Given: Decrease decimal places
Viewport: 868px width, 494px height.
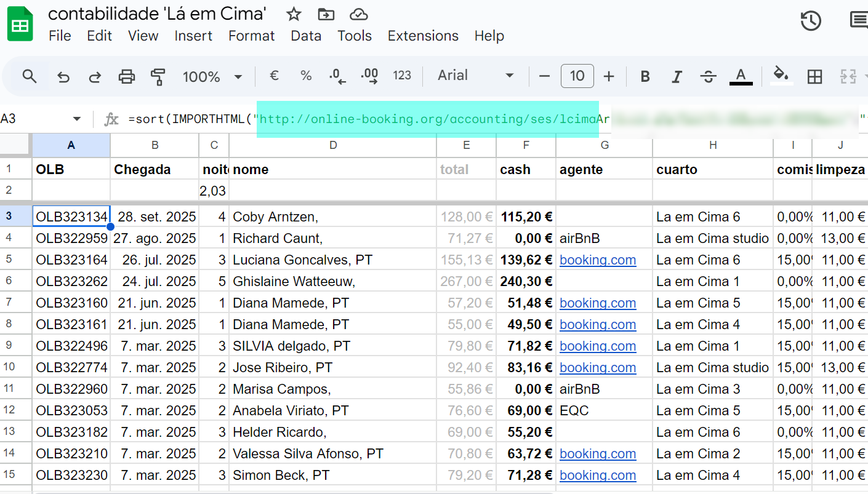Looking at the screenshot, I should (337, 76).
